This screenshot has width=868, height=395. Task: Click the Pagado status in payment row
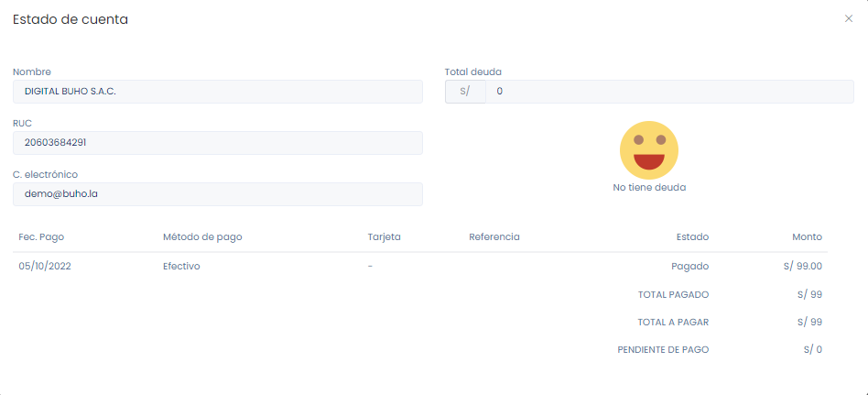[x=689, y=267]
